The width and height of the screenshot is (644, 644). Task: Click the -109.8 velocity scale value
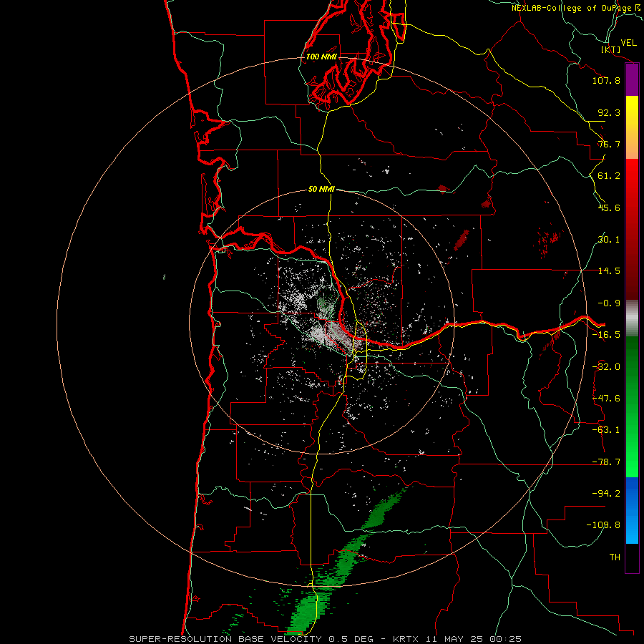pyautogui.click(x=604, y=525)
